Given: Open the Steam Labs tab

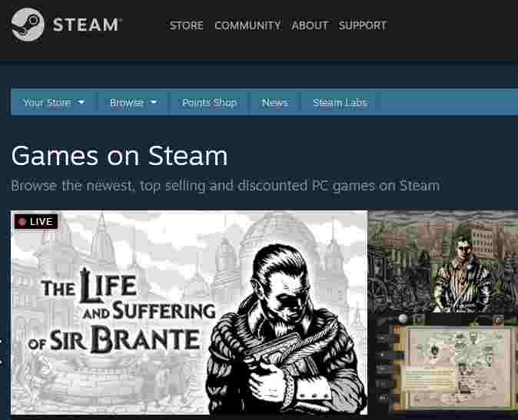Looking at the screenshot, I should (340, 103).
